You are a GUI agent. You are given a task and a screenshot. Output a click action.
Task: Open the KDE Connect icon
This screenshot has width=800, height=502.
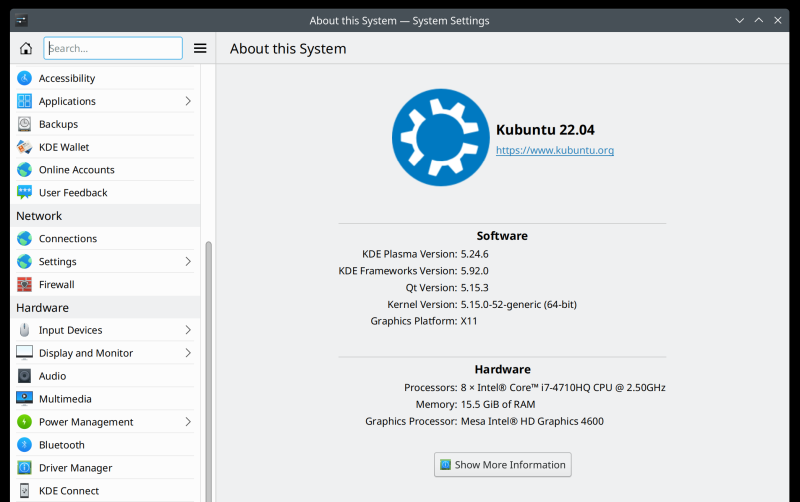pyautogui.click(x=24, y=491)
